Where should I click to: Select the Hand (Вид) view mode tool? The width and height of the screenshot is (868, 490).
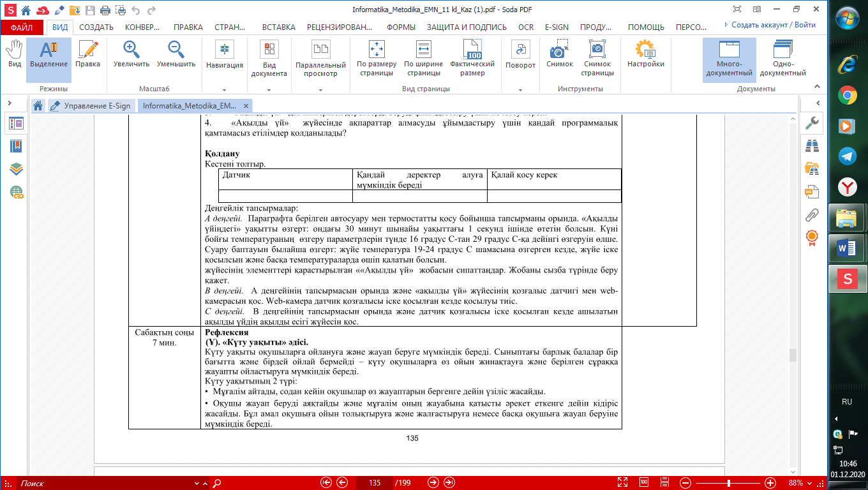pyautogui.click(x=14, y=56)
